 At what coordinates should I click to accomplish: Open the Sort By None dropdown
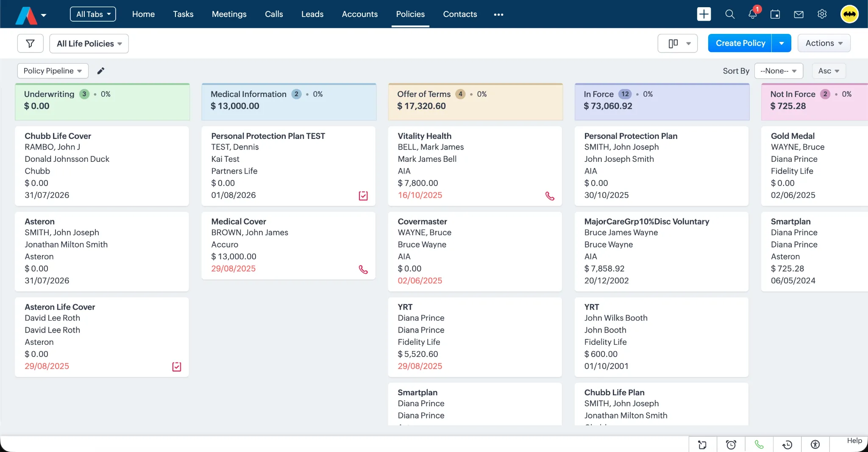pyautogui.click(x=779, y=71)
